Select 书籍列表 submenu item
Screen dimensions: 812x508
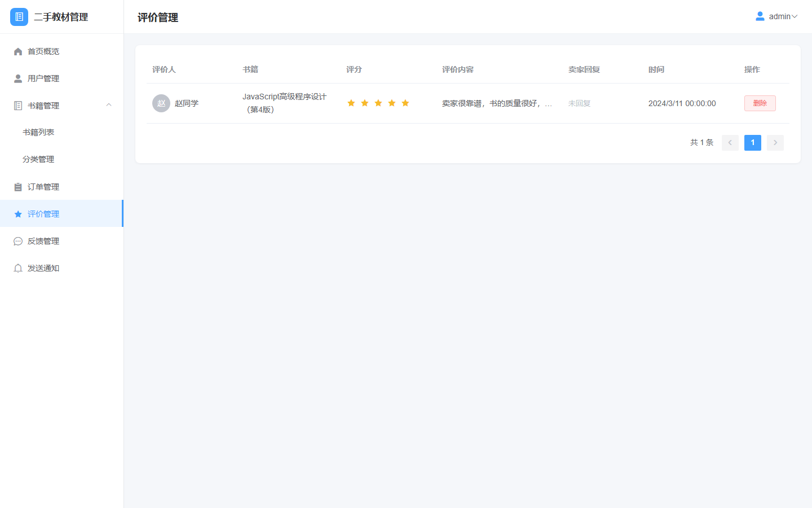(x=61, y=132)
